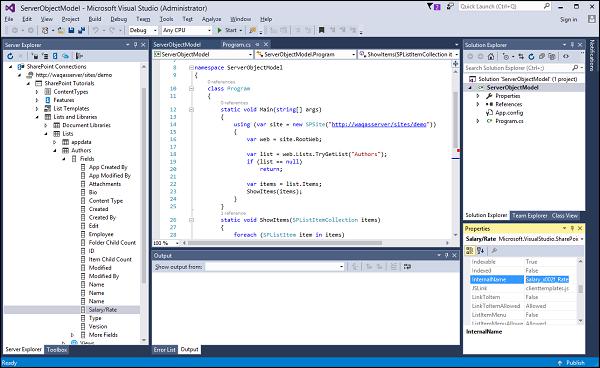The image size is (600, 368).
Task: Click Pending Changes Filter icon
Action: click(x=507, y=57)
